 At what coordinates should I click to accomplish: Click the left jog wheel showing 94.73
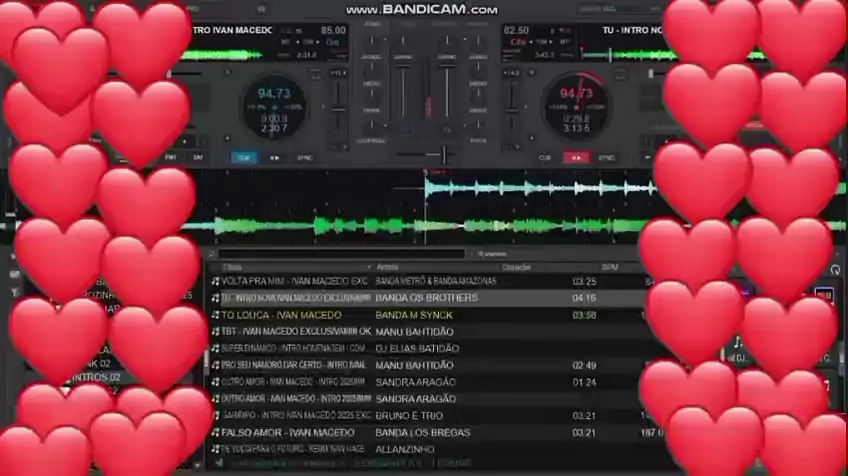pos(274,106)
